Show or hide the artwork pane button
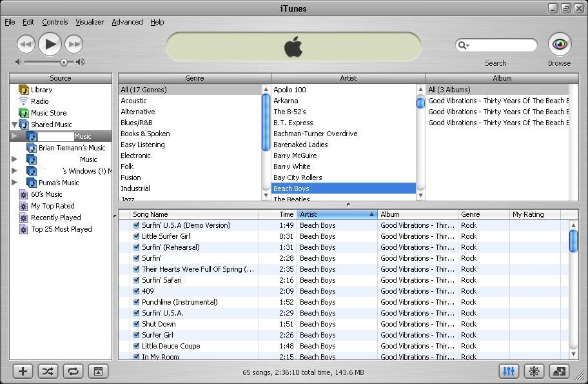The image size is (588, 384). [x=98, y=372]
